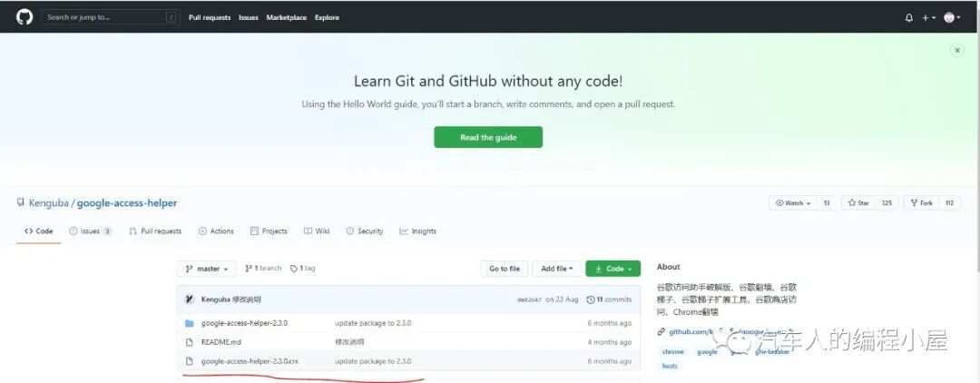
Task: Open commit message on the folder row
Action: 373,323
